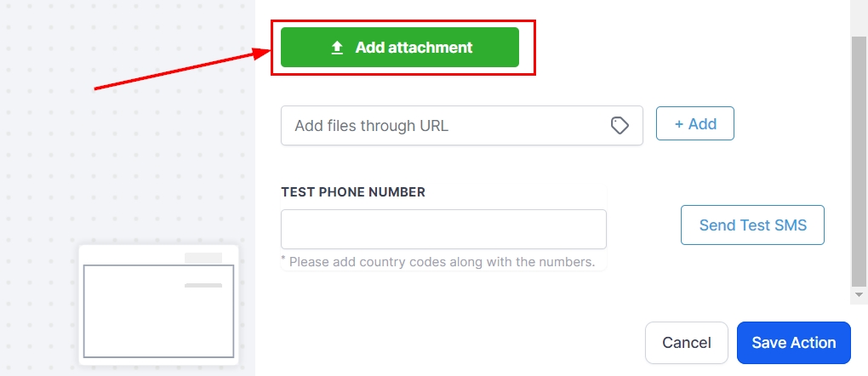Click the dotted workflow canvas background
Screen dimensions: 868x376
point(128,153)
